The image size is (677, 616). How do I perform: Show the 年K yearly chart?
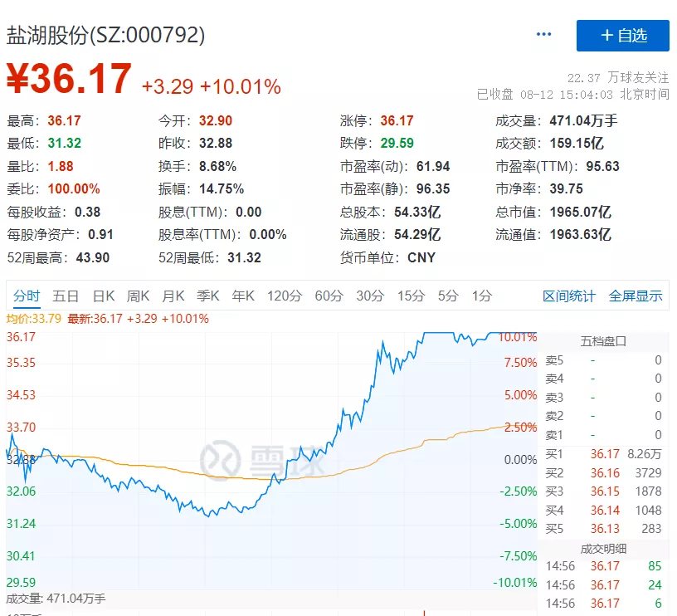243,296
